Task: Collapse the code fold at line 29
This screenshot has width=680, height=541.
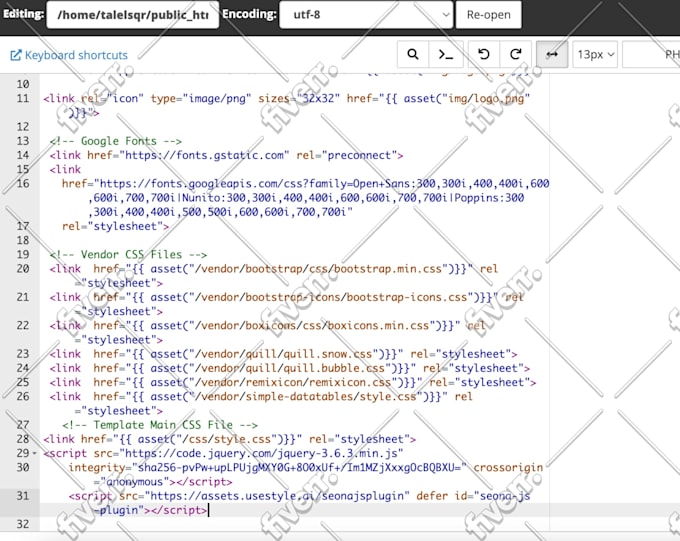Action: pyautogui.click(x=35, y=453)
